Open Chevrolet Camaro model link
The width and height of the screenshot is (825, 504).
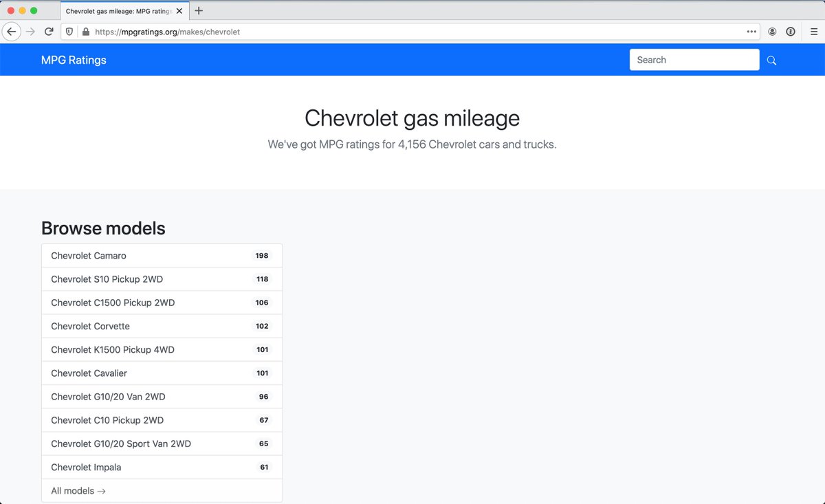[x=162, y=256]
